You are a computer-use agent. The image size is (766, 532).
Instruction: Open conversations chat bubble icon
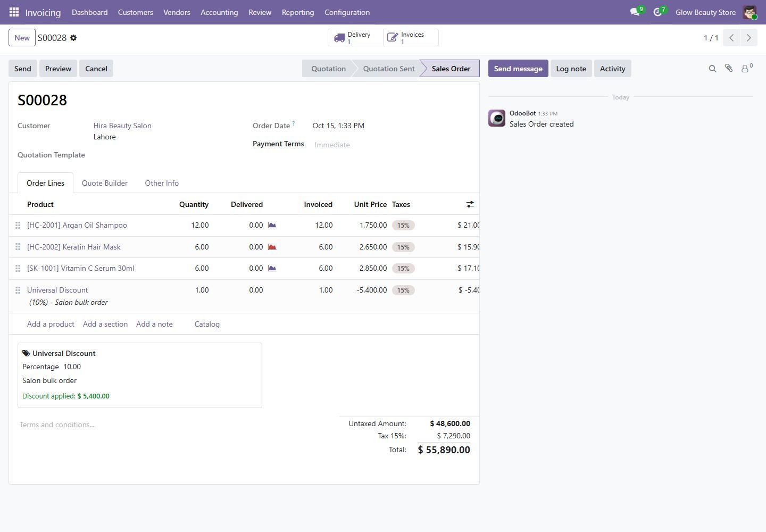635,12
